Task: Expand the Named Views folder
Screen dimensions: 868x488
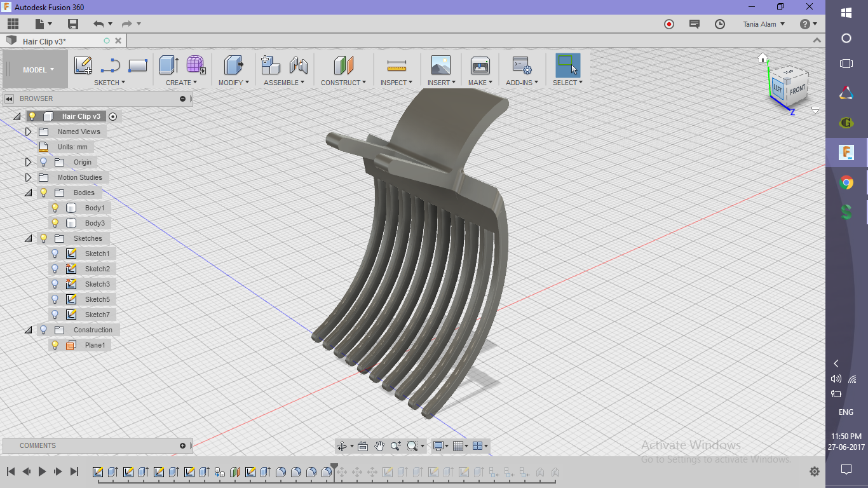Action: click(x=28, y=132)
